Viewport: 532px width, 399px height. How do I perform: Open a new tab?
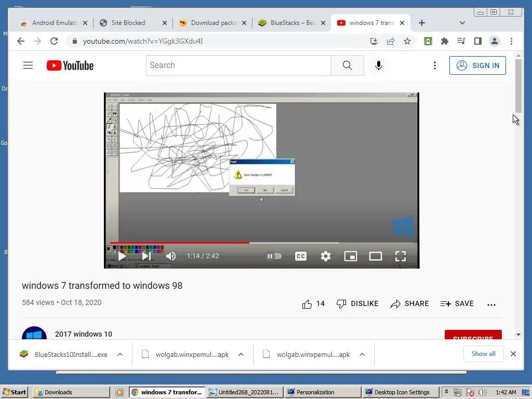click(422, 23)
